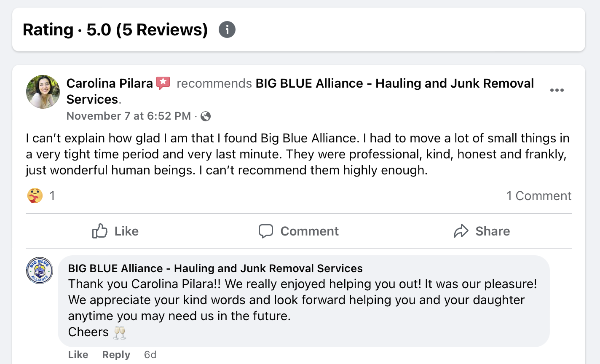Click the globe public audience icon
This screenshot has width=600, height=364.
206,116
